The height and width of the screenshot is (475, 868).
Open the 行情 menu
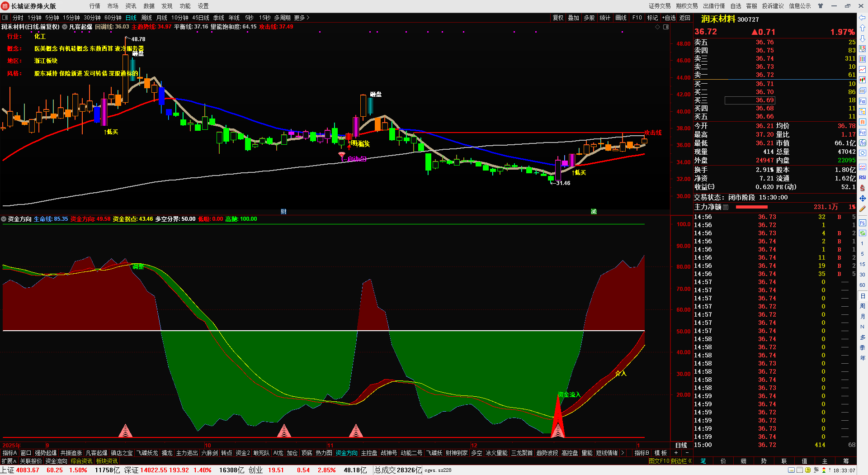[94, 6]
